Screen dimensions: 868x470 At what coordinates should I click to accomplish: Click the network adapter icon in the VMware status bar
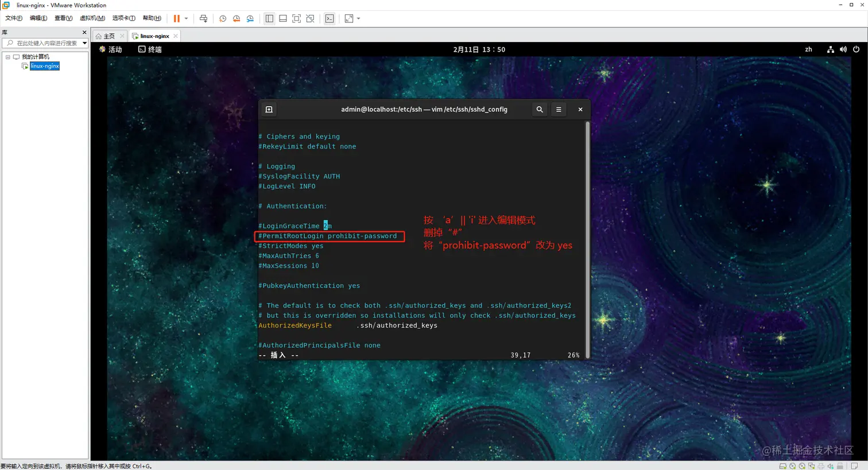[811, 466]
